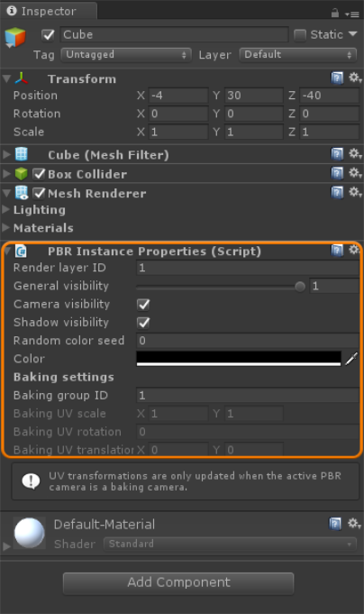Click the General visibility slider handle
The image size is (364, 614).
300,287
